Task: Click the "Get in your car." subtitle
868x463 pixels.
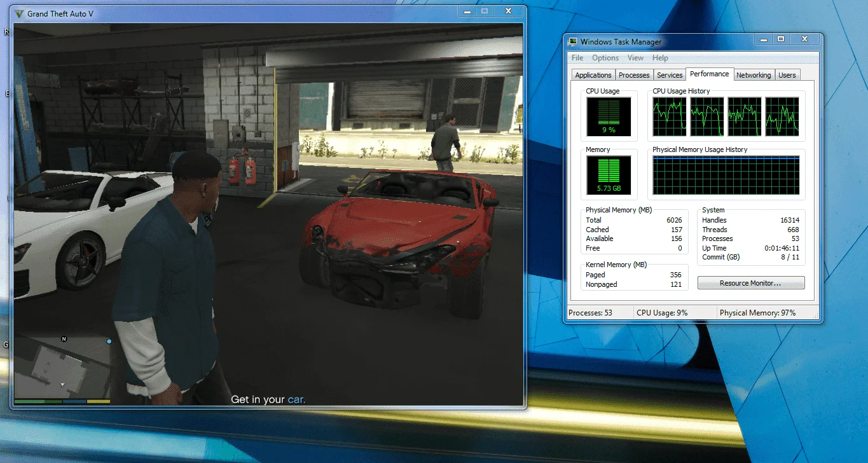Action: (268, 399)
